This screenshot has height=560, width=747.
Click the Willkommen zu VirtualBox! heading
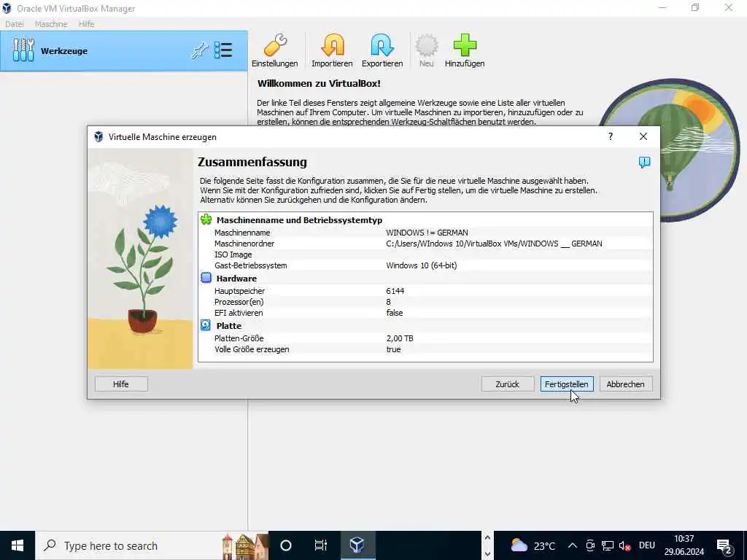319,83
